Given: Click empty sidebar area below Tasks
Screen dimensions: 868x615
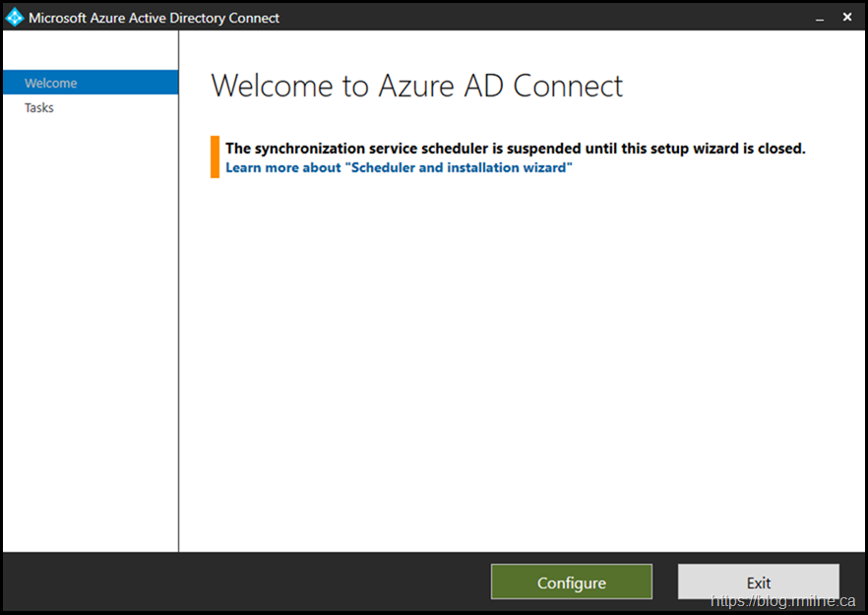Looking at the screenshot, I should click(89, 325).
